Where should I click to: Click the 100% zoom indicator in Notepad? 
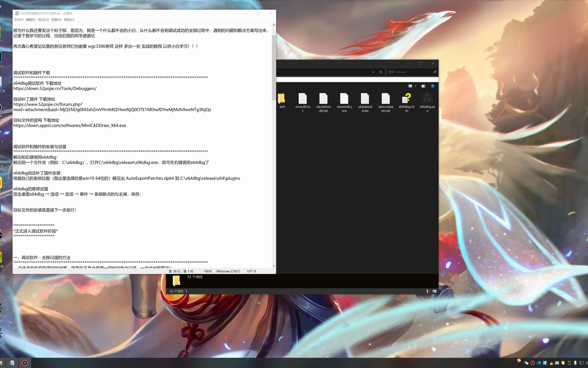click(x=208, y=271)
